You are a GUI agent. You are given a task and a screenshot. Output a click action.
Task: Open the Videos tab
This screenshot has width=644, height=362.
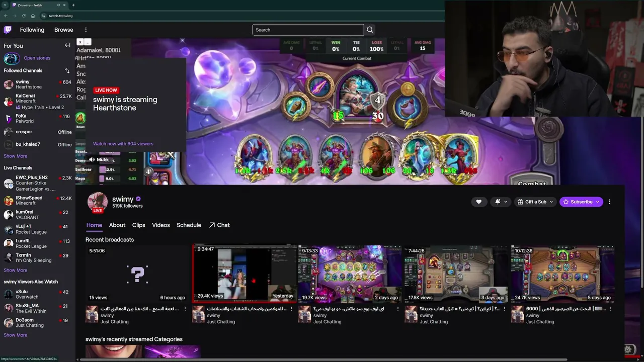point(161,225)
